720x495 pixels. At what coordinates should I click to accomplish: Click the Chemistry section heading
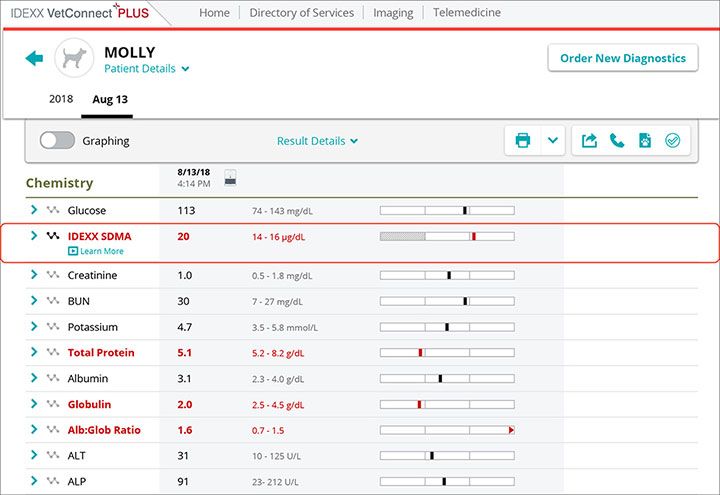pos(59,183)
